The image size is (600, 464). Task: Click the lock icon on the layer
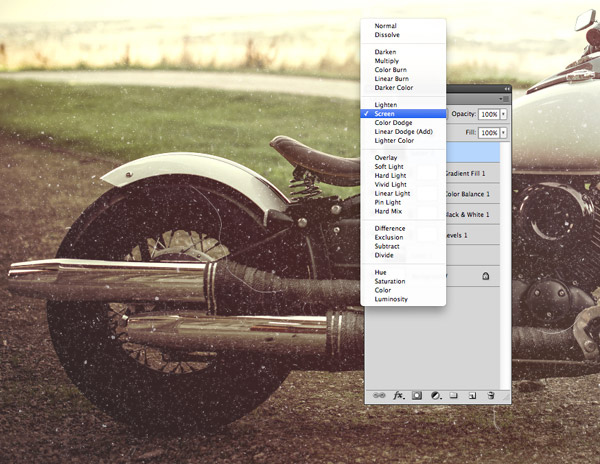click(485, 276)
